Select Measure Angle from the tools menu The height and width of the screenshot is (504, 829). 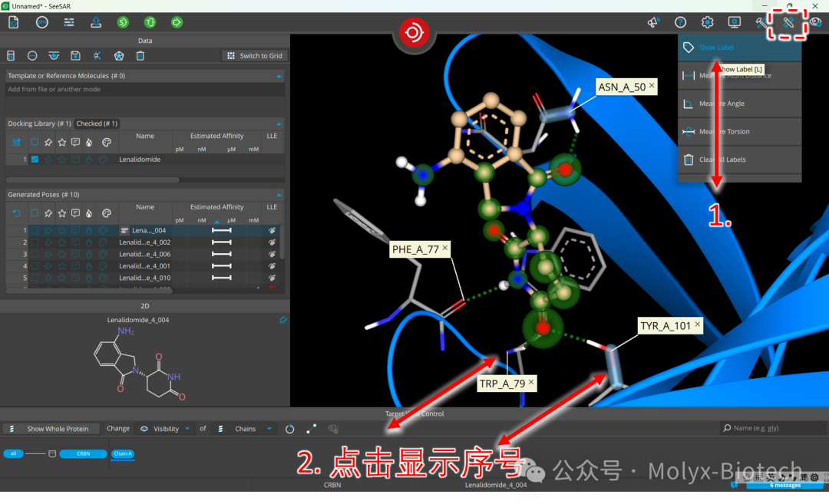(739, 104)
